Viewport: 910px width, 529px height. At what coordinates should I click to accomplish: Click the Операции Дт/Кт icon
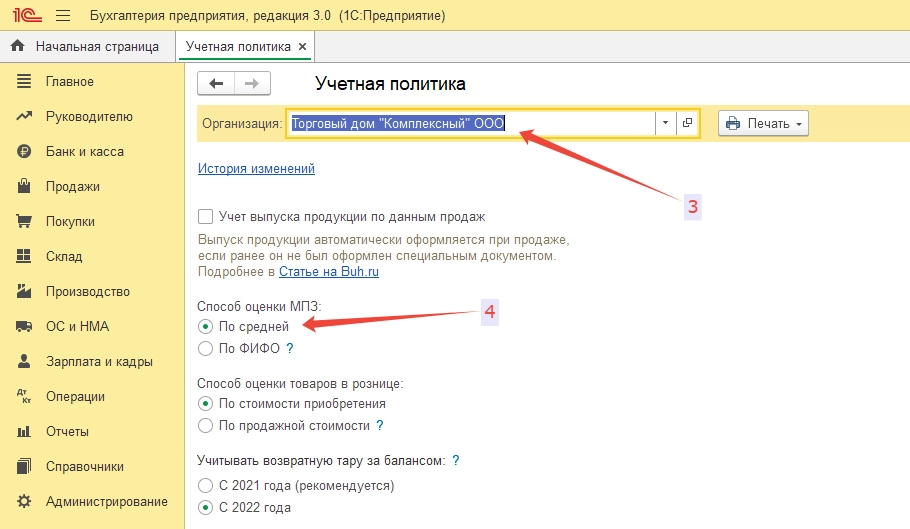[24, 396]
